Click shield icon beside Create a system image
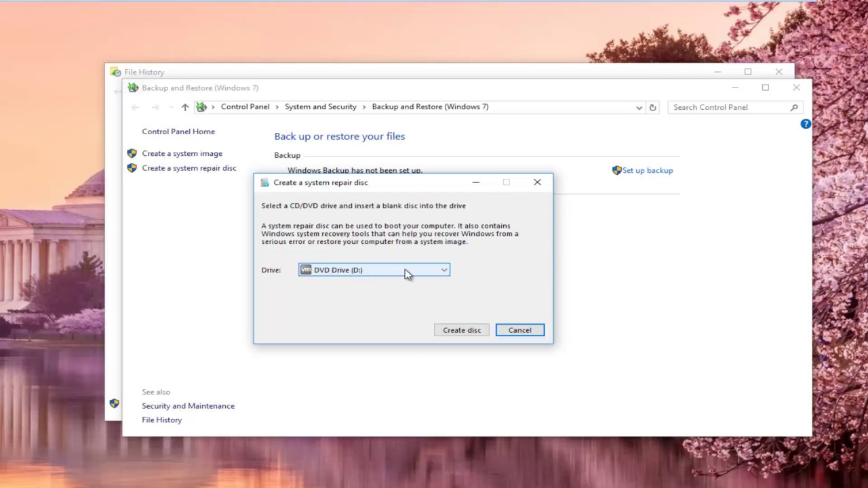 [132, 153]
